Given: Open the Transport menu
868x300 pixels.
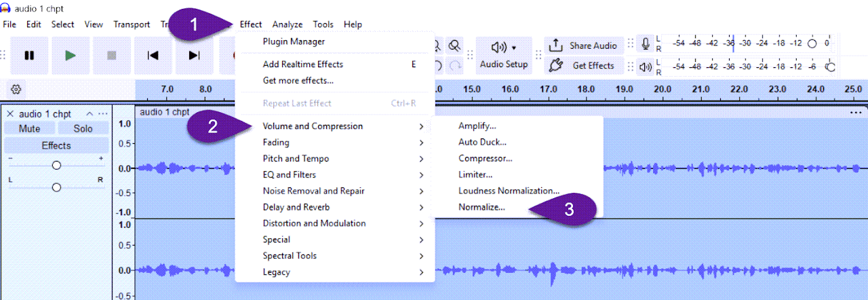Looking at the screenshot, I should pyautogui.click(x=132, y=24).
